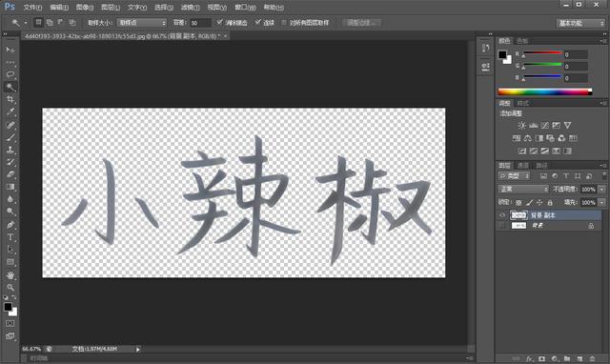This screenshot has width=610, height=364.
Task: Select the History Brush tool
Action: pyautogui.click(x=10, y=162)
